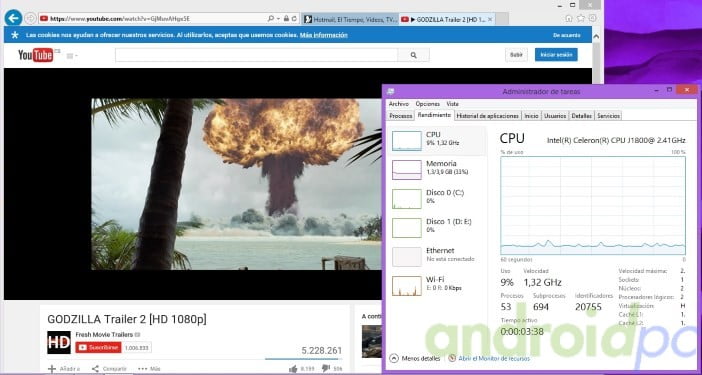Open the Opciones menu in Task Manager

tap(428, 104)
